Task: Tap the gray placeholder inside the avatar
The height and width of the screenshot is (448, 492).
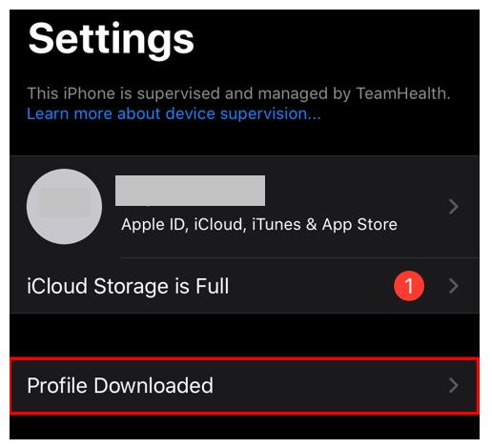Action: pos(65,202)
